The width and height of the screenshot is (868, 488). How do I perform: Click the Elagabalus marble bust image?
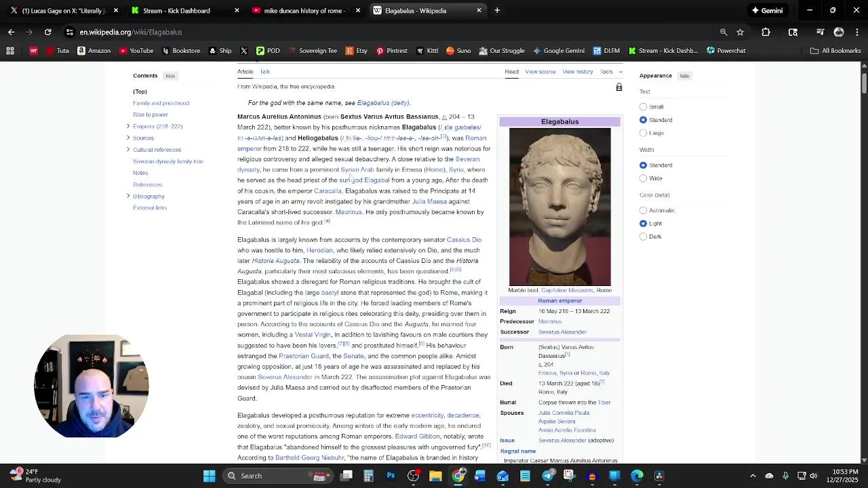560,207
